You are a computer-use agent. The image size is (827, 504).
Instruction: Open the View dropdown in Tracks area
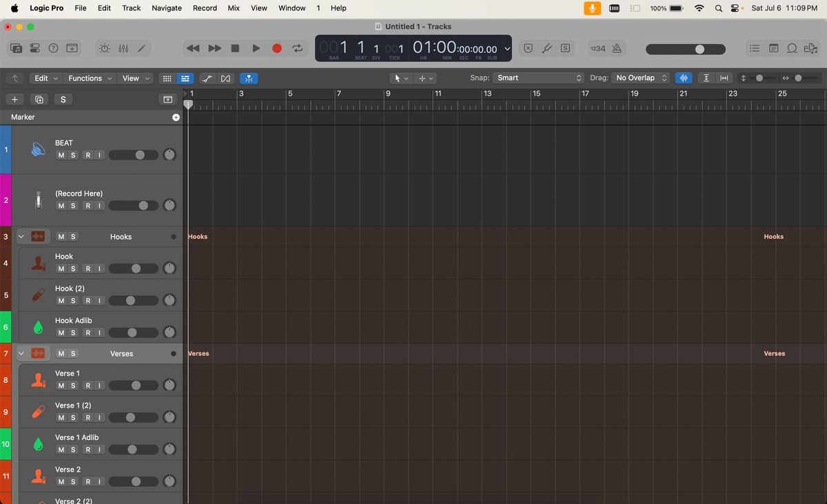coord(136,78)
